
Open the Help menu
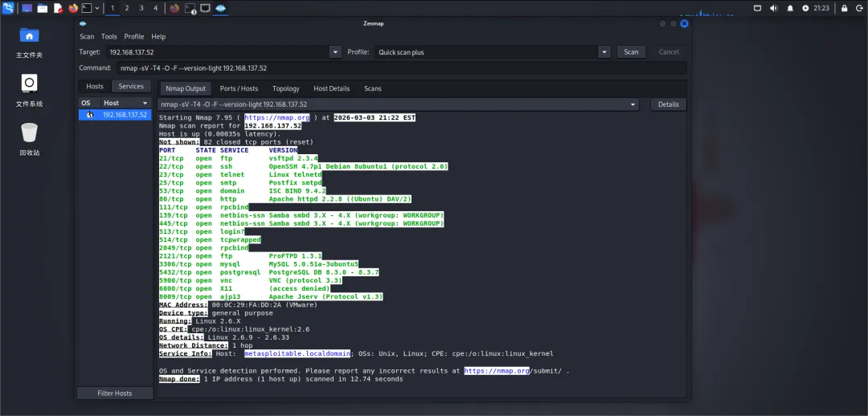coord(158,36)
